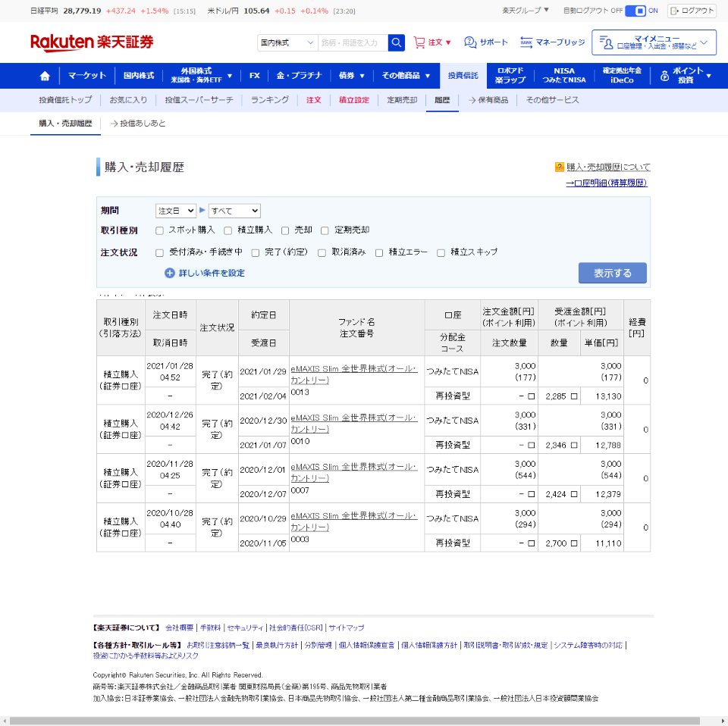Select 積立設定 in the sub navigation
This screenshot has height=726, width=728.
coord(354,100)
